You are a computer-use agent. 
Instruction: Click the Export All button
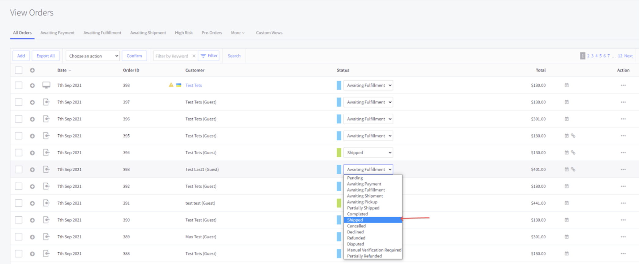46,56
